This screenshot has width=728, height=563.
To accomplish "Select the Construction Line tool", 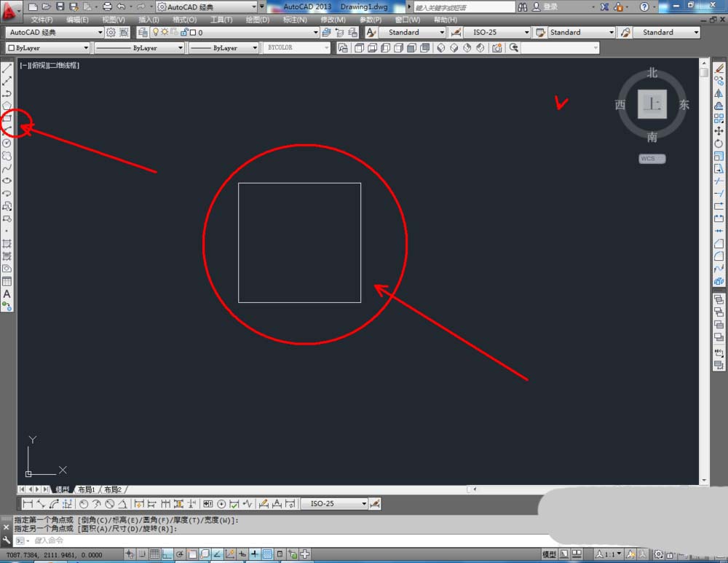I will click(7, 81).
